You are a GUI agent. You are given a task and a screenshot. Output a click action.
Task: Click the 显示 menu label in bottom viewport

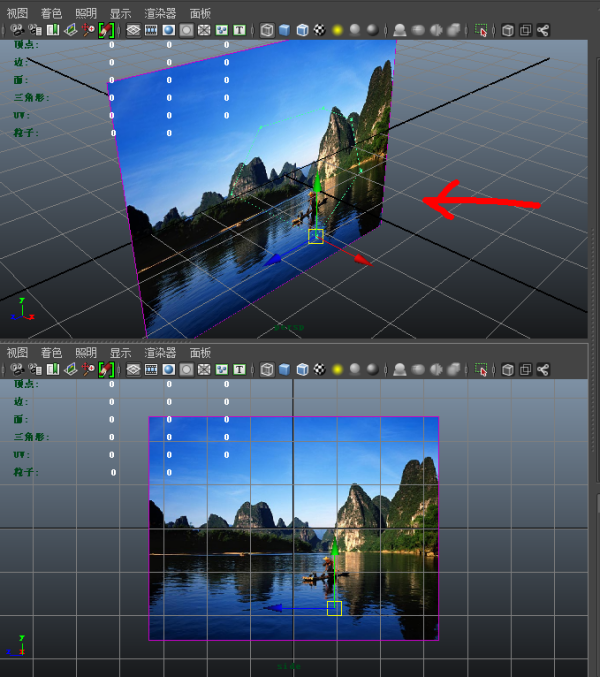tap(120, 353)
